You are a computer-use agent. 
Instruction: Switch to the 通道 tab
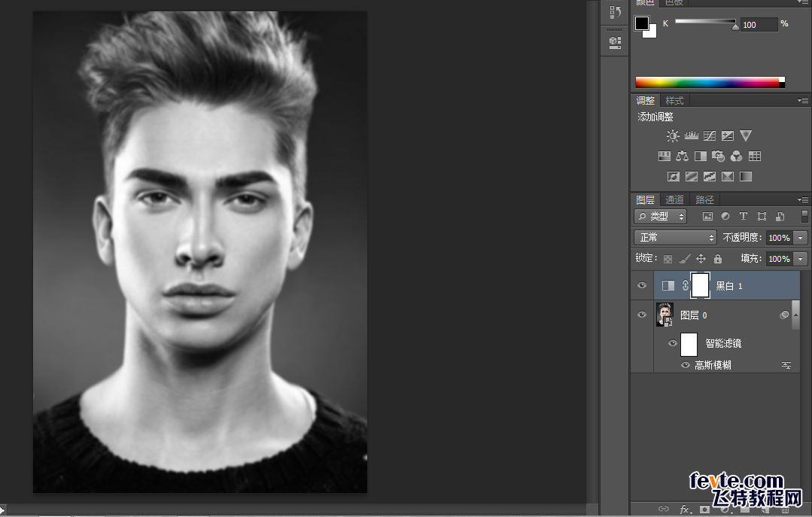[674, 199]
